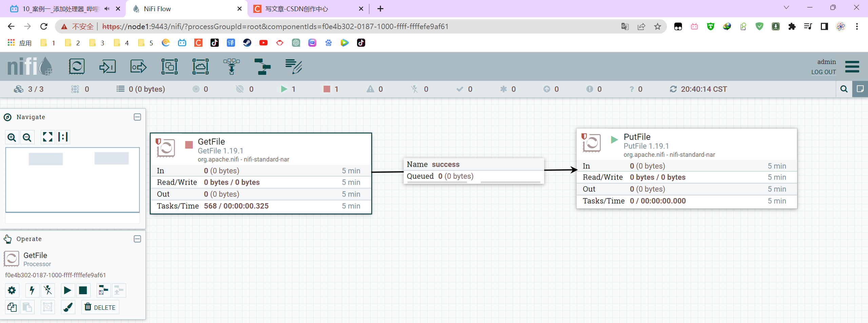Open a new browser tab
868x323 pixels.
[x=380, y=9]
